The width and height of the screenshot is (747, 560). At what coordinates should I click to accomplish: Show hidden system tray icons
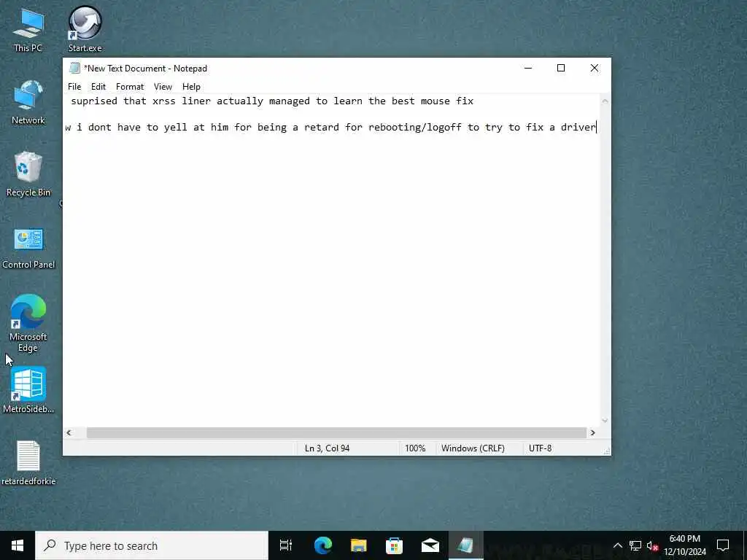click(x=617, y=545)
